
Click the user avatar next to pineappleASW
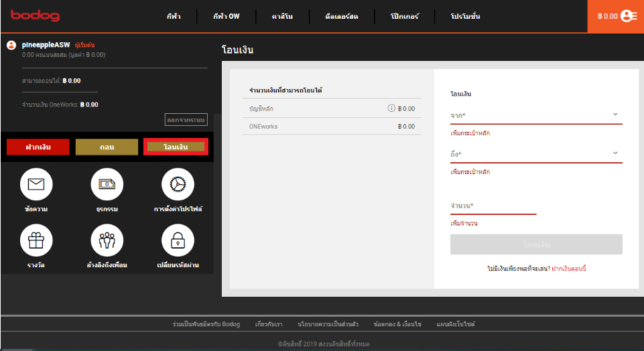(x=11, y=45)
